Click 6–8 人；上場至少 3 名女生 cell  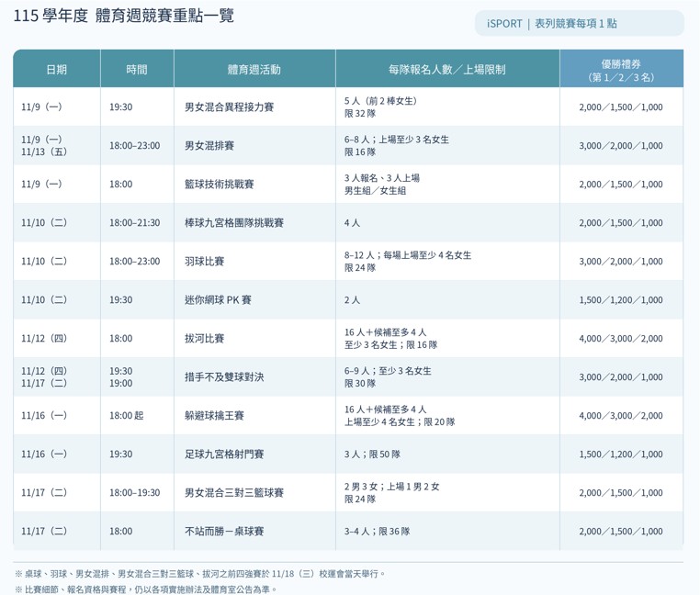coord(447,145)
